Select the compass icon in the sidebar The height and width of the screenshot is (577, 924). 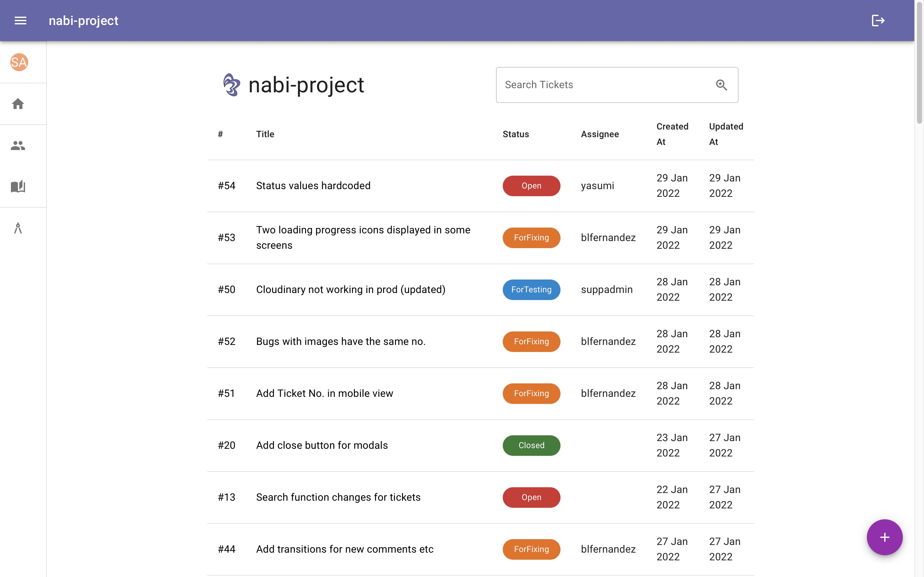click(x=18, y=228)
